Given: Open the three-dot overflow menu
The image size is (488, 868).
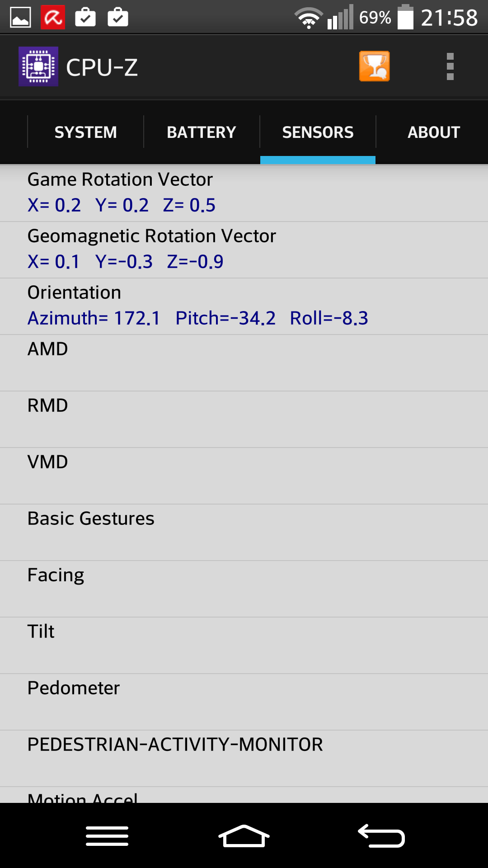Looking at the screenshot, I should 450,66.
